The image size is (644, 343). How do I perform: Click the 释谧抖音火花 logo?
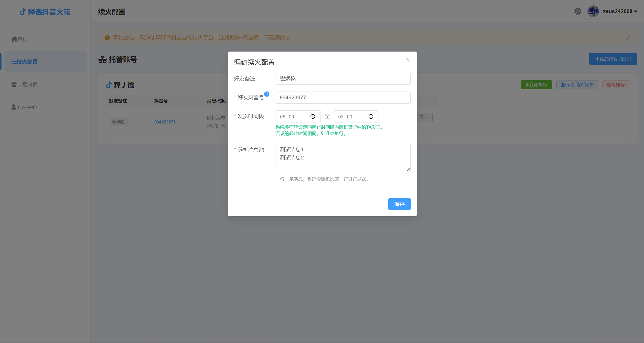tap(45, 12)
